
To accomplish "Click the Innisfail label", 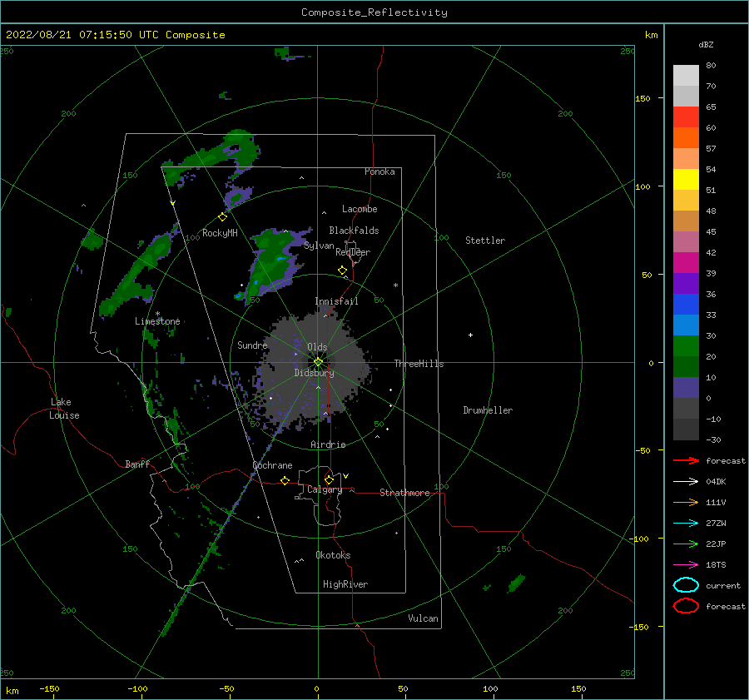I will tap(336, 301).
